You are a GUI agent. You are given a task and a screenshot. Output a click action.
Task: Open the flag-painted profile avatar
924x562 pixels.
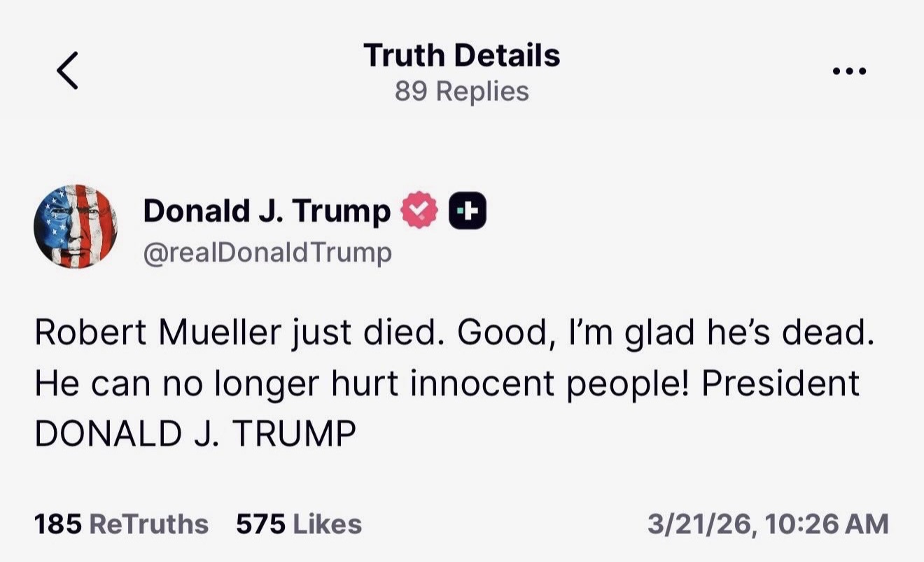tap(76, 226)
